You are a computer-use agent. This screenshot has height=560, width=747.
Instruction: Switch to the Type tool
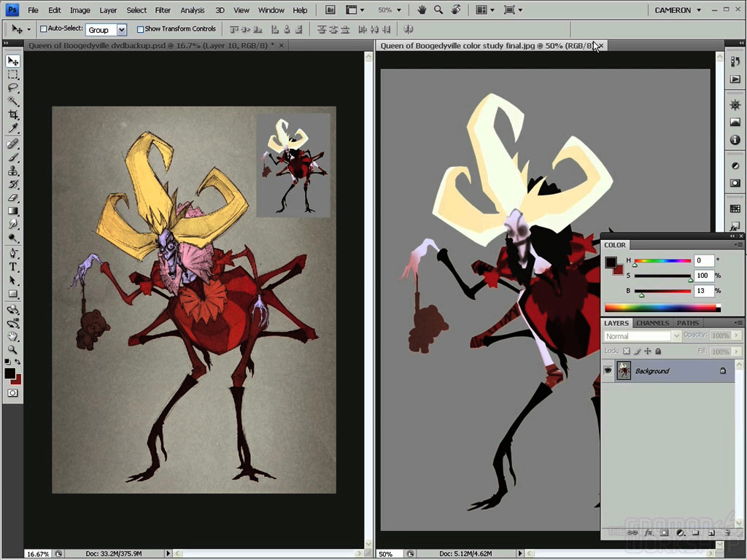pos(13,267)
